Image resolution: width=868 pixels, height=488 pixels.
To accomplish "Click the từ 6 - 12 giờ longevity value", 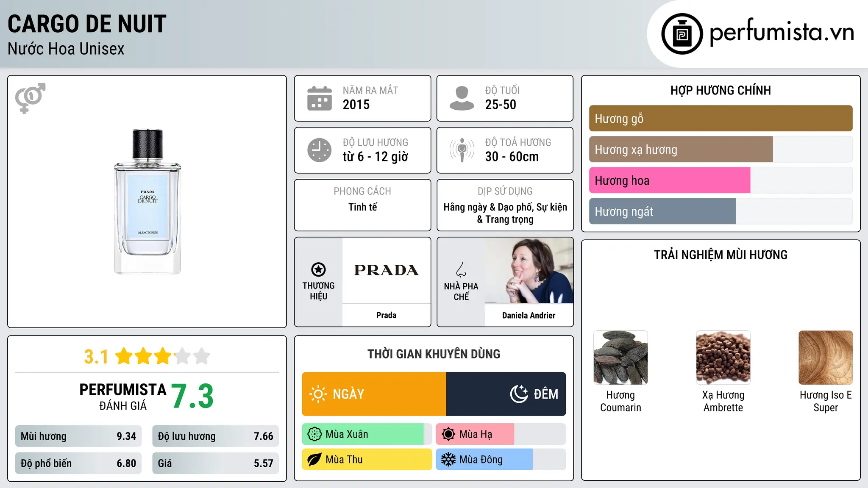I will (376, 157).
